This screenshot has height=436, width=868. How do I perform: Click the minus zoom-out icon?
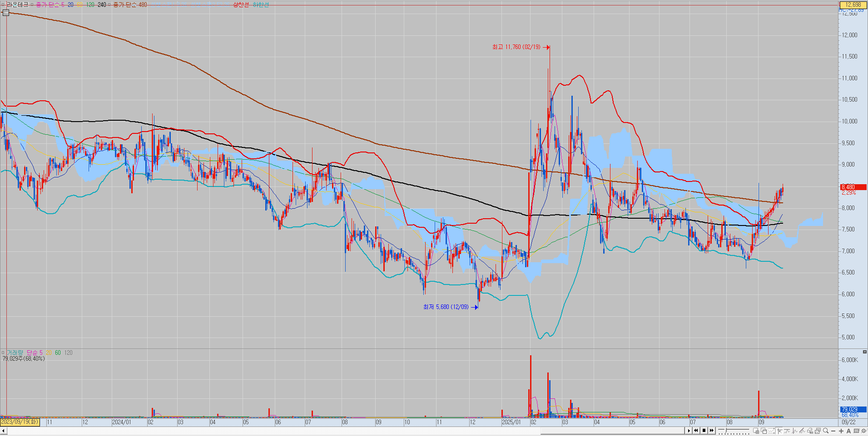point(833,431)
